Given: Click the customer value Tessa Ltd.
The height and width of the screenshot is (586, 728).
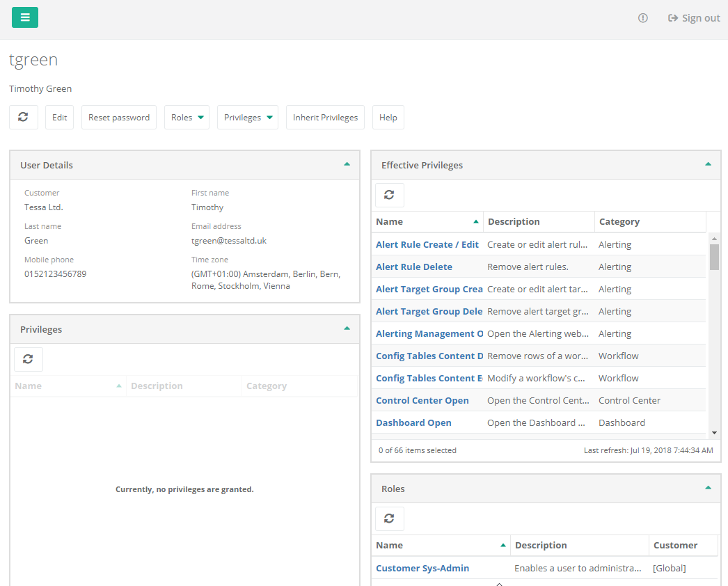Looking at the screenshot, I should [x=44, y=207].
